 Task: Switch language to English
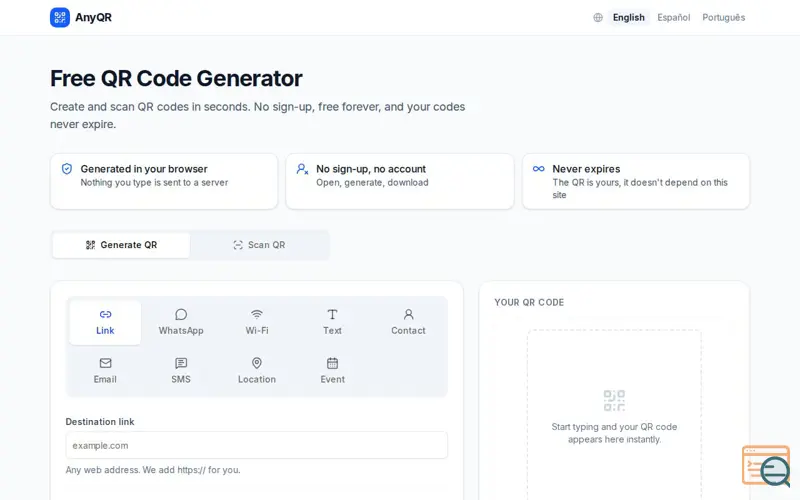[x=629, y=17]
